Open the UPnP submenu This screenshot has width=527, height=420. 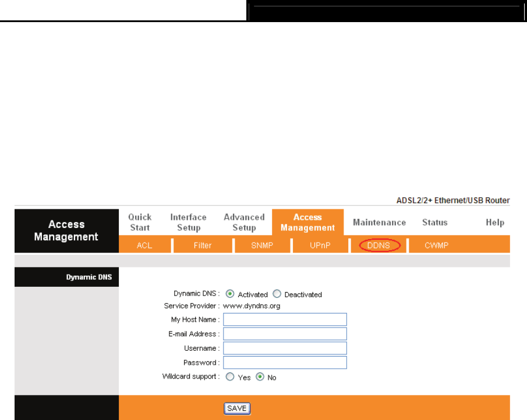pos(320,245)
